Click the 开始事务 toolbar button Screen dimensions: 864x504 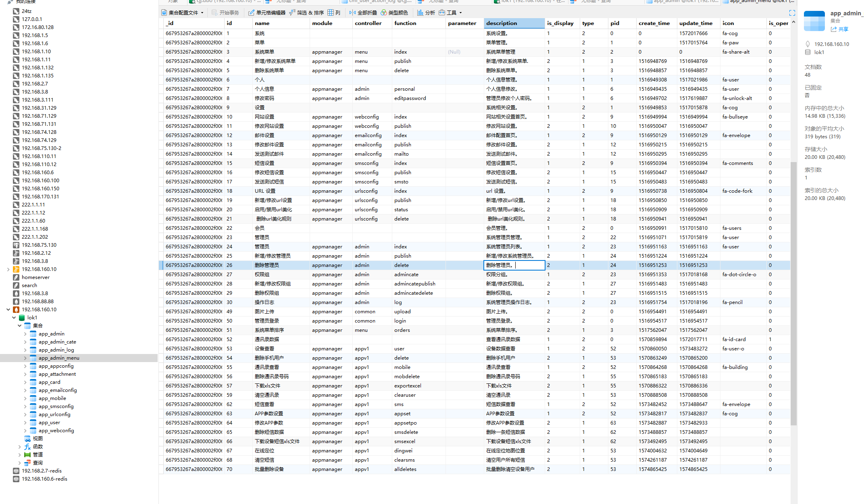(225, 12)
